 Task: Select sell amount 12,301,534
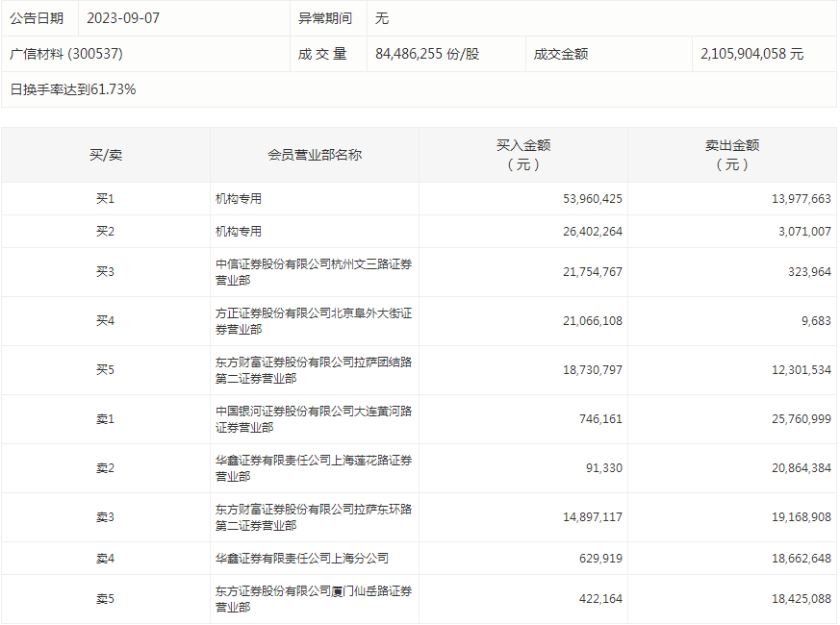pyautogui.click(x=802, y=370)
